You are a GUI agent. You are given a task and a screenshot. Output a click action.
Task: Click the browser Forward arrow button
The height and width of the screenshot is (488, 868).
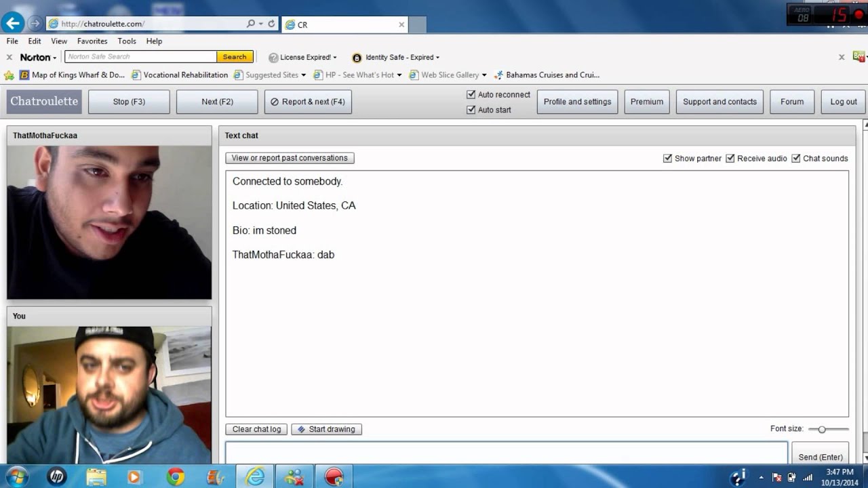click(35, 24)
